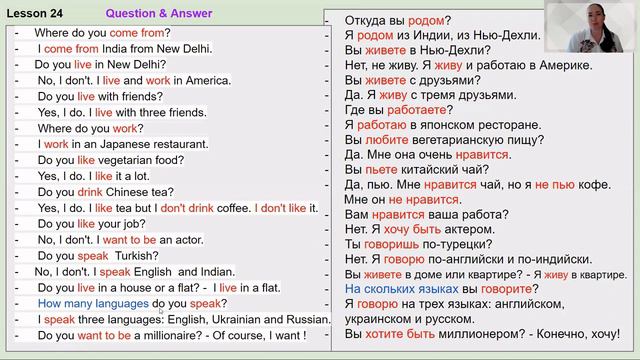The image size is (640, 360).
Task: Click the line 'Where do you come from?'
Action: tap(102, 33)
